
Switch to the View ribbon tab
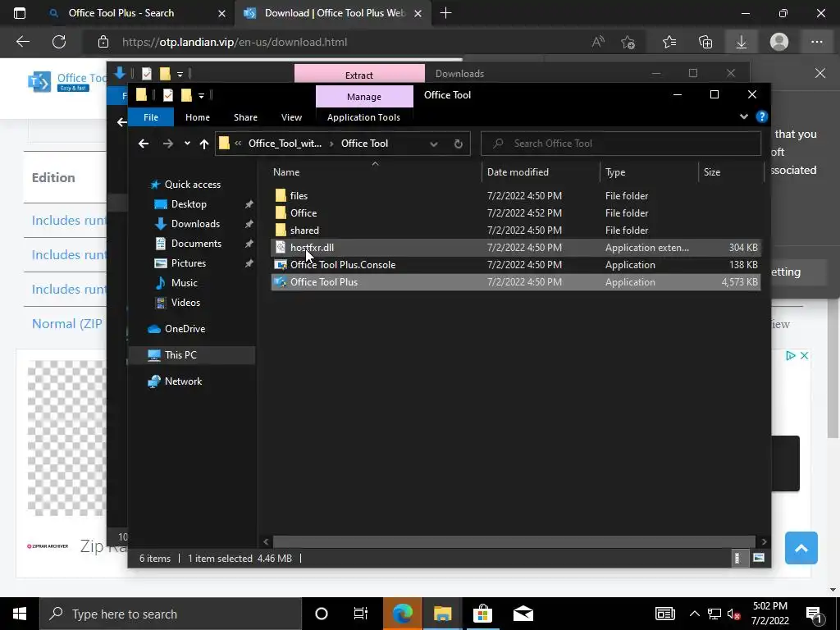[291, 117]
